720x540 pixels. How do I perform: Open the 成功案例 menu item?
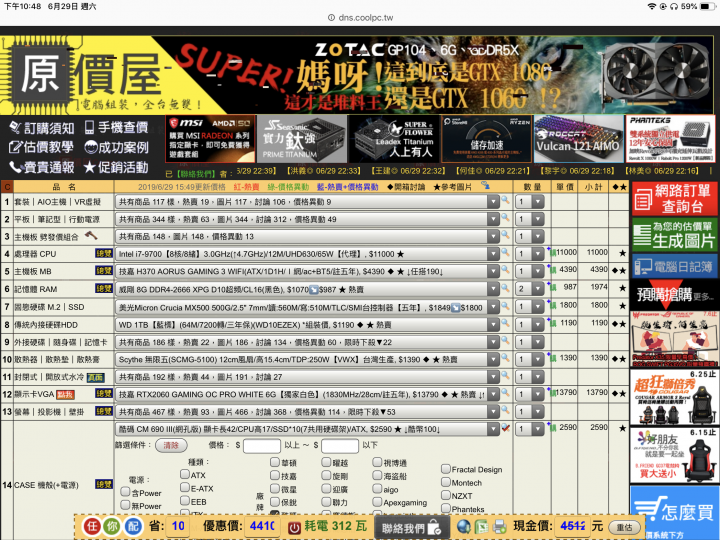[x=117, y=147]
